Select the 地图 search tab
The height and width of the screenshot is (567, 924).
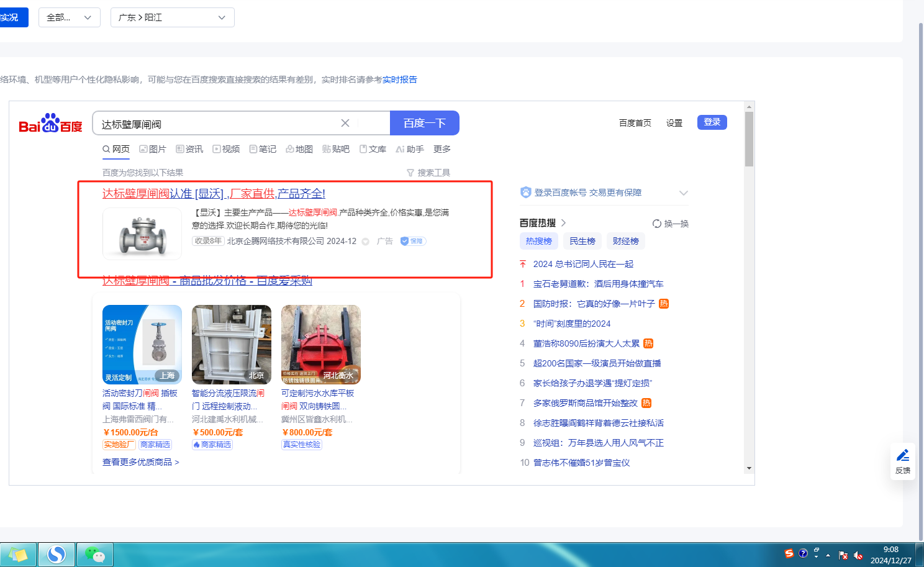click(299, 149)
